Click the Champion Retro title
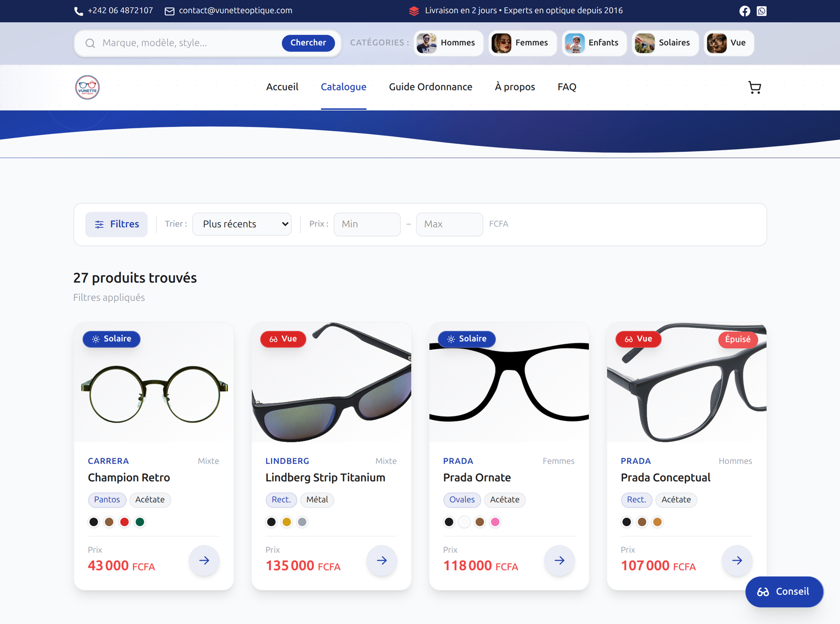Image resolution: width=840 pixels, height=624 pixels. point(129,478)
